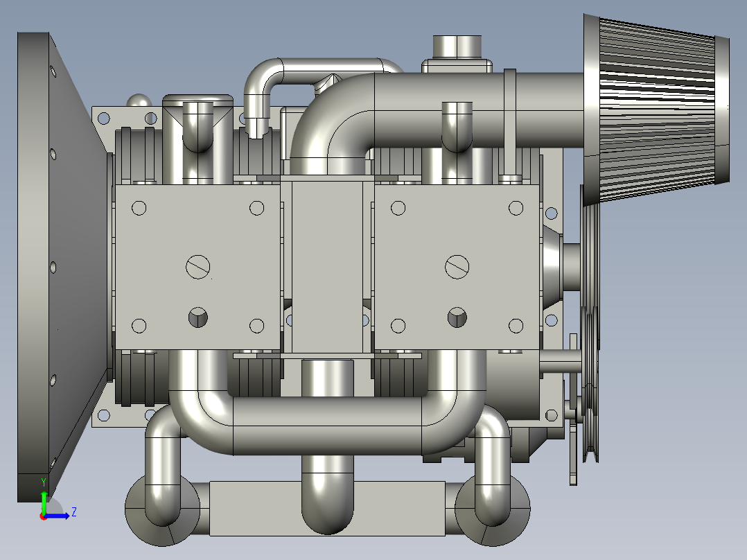Pick the dark port hole in left cover plate

tap(197, 317)
